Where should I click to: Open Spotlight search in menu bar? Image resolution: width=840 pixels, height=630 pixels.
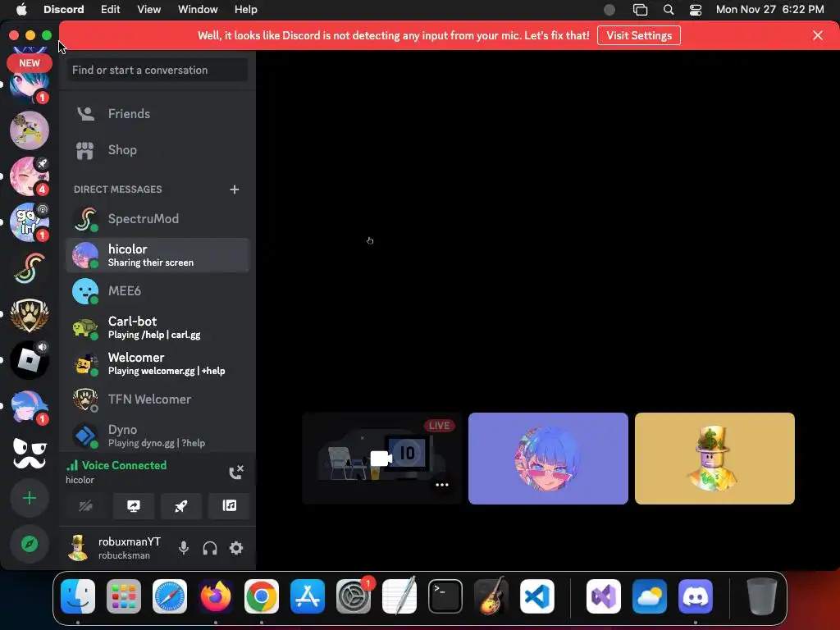668,10
